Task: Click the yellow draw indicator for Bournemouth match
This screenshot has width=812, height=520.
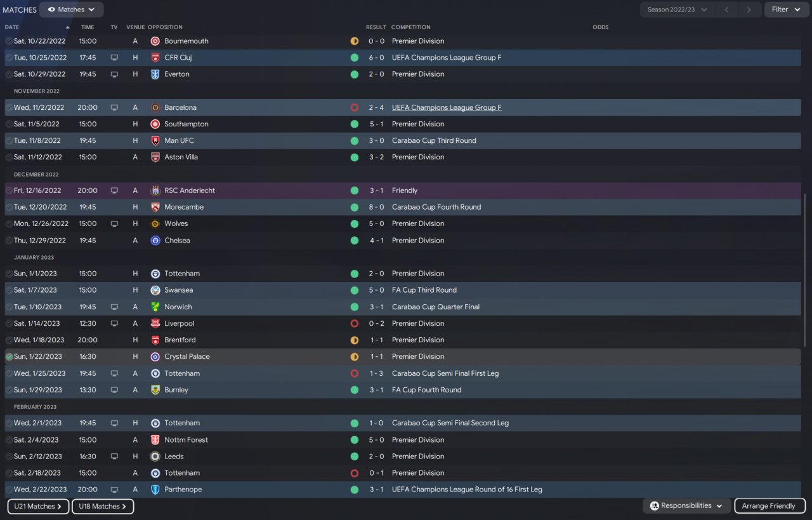Action: click(x=354, y=41)
